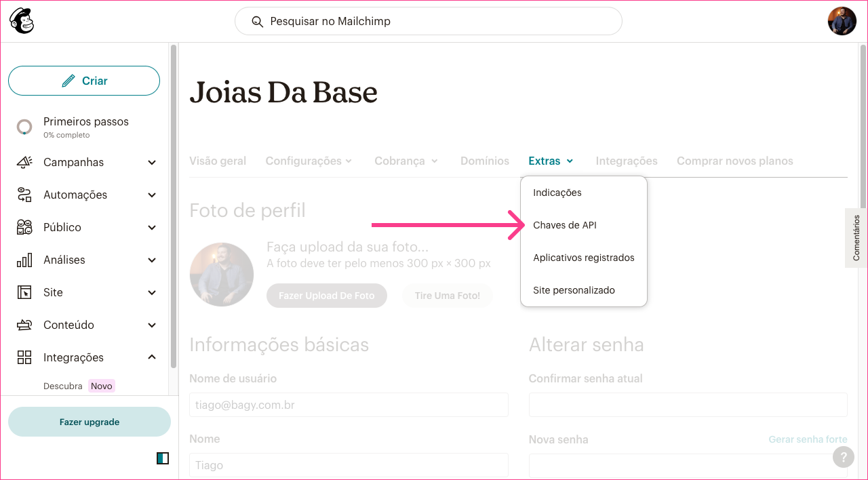Click the Site layout icon
The image size is (868, 480).
24,292
